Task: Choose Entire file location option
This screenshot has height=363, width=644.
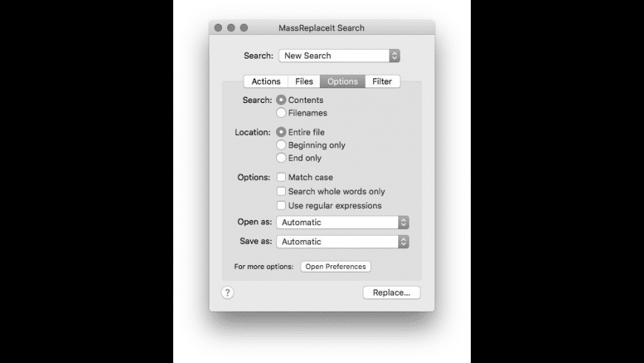Action: click(x=281, y=132)
